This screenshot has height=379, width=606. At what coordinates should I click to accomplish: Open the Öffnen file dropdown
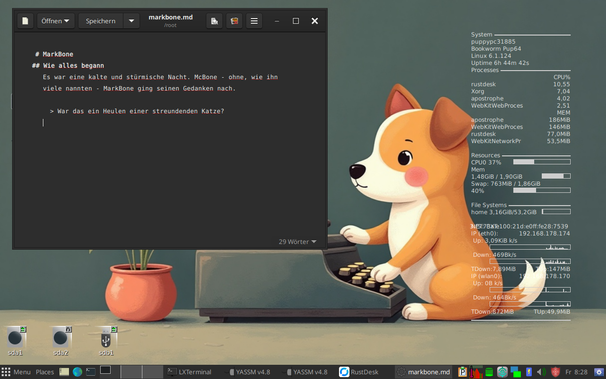55,21
